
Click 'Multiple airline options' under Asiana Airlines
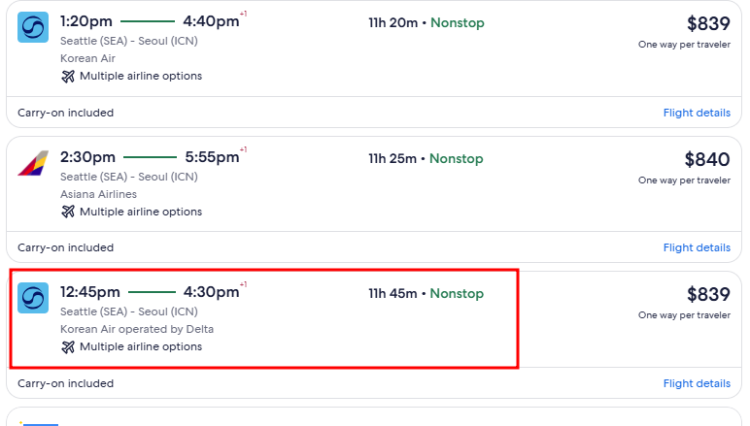(140, 212)
